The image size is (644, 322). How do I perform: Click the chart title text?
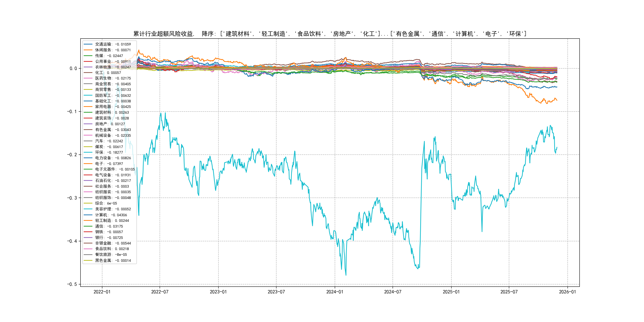click(x=330, y=34)
